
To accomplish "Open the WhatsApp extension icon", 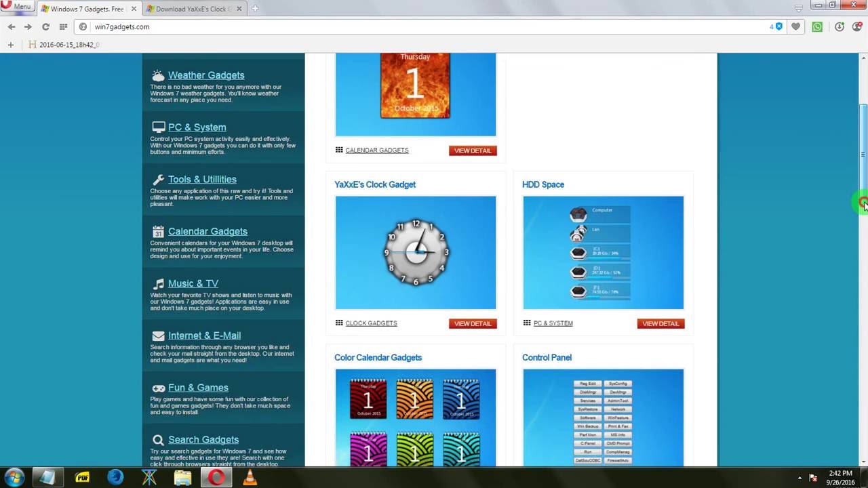I will (817, 26).
